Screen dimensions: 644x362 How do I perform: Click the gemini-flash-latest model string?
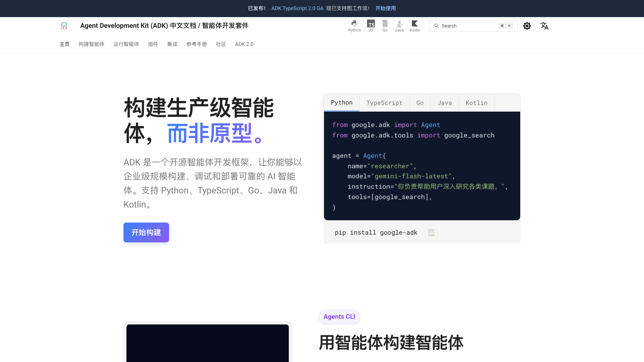coord(412,176)
